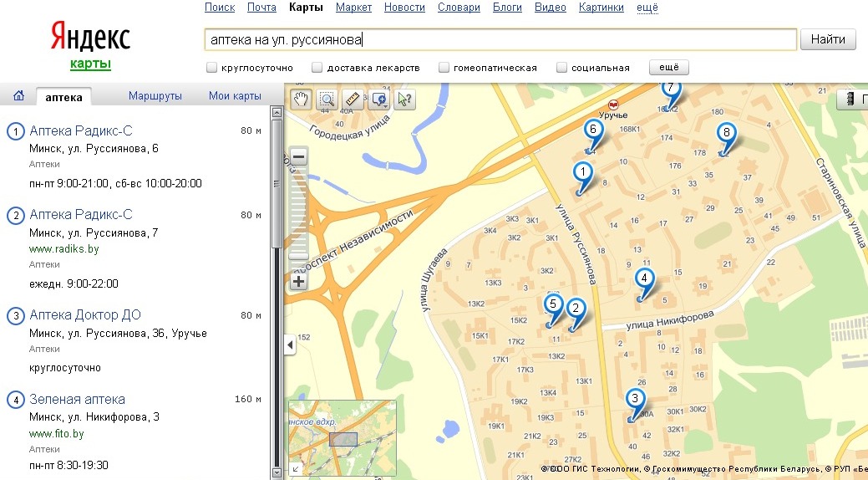Open Аптека Радикс-С at Руссиянова, 6
The height and width of the screenshot is (480, 868).
(81, 130)
